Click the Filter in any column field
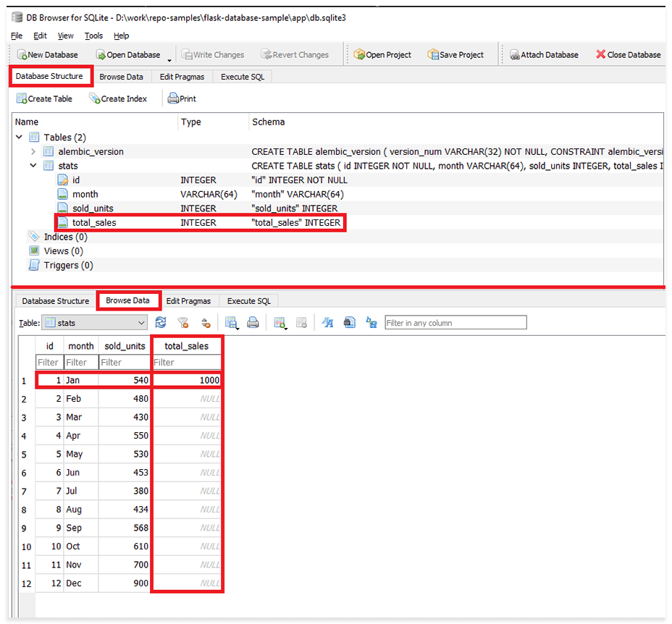The height and width of the screenshot is (624, 672). [455, 322]
